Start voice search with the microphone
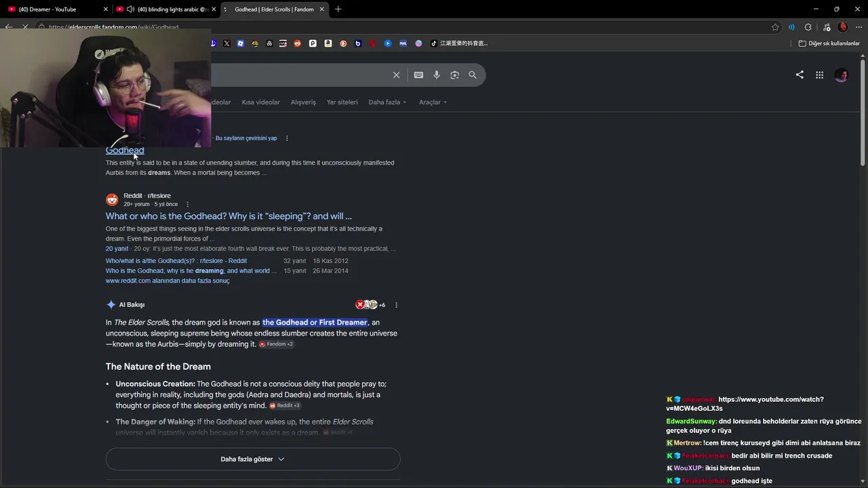The width and height of the screenshot is (868, 488). (x=437, y=75)
